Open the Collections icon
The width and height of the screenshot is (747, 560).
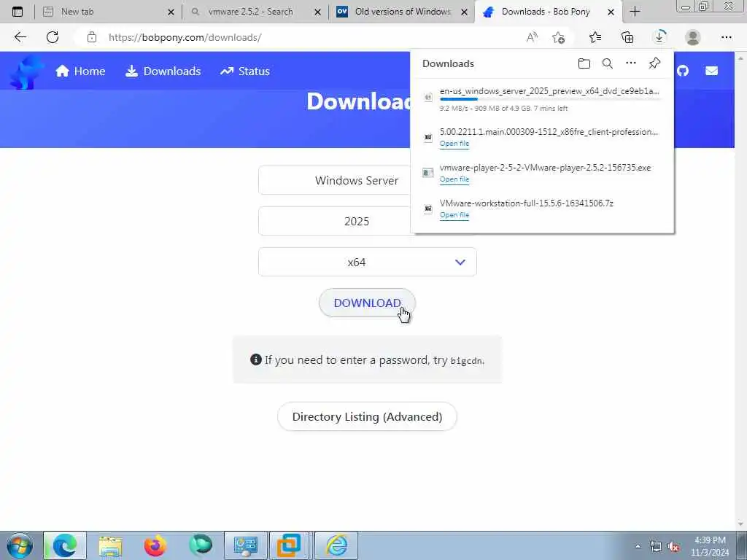pyautogui.click(x=627, y=37)
